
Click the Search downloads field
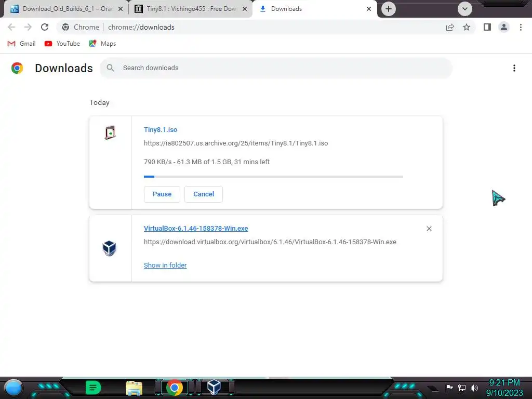pyautogui.click(x=276, y=68)
